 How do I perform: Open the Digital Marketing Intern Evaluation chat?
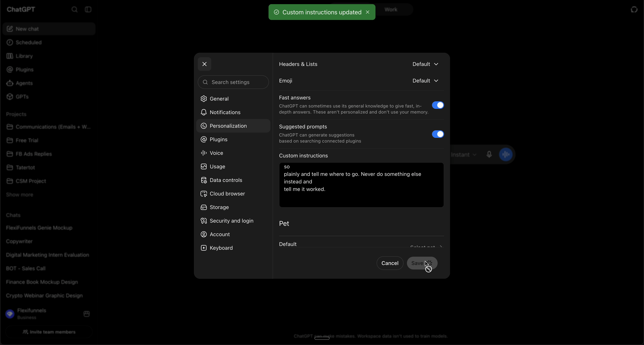click(49, 255)
